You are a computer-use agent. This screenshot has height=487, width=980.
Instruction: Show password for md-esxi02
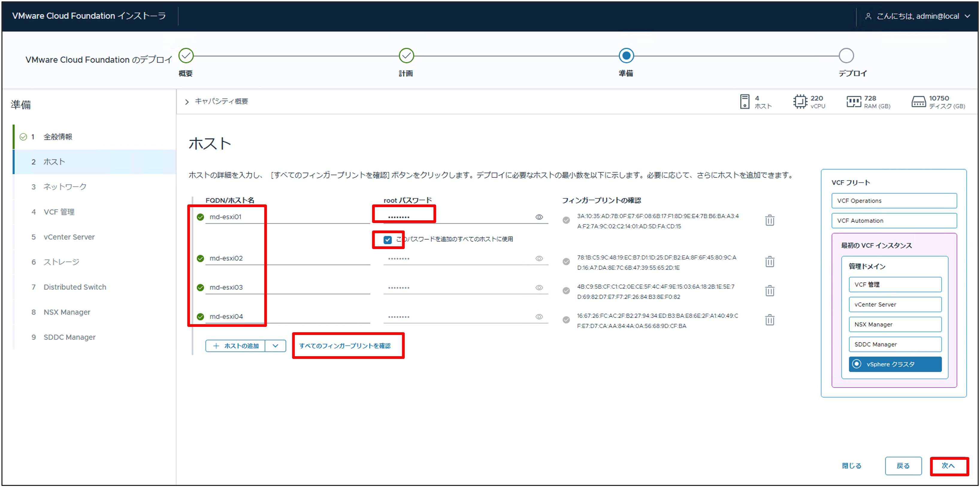pyautogui.click(x=539, y=259)
